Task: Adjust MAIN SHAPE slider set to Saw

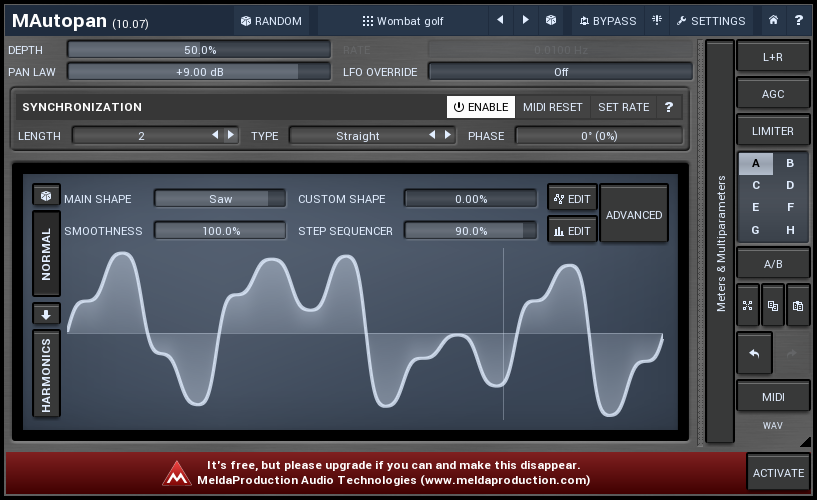Action: coord(220,199)
